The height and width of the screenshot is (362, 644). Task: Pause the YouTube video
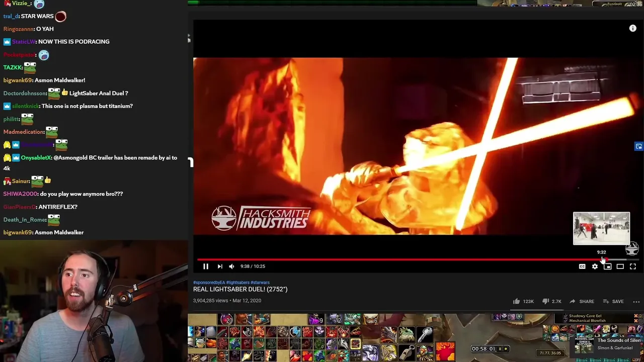[x=206, y=266]
